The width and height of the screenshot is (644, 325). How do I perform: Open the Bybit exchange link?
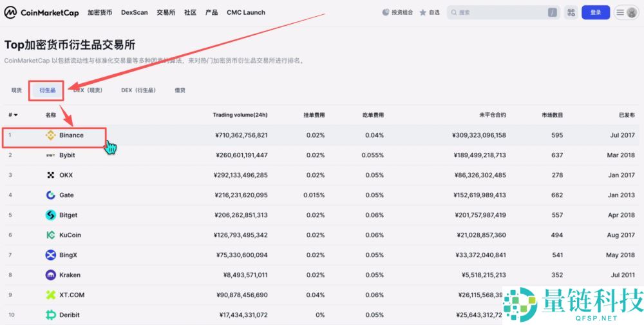pos(67,155)
